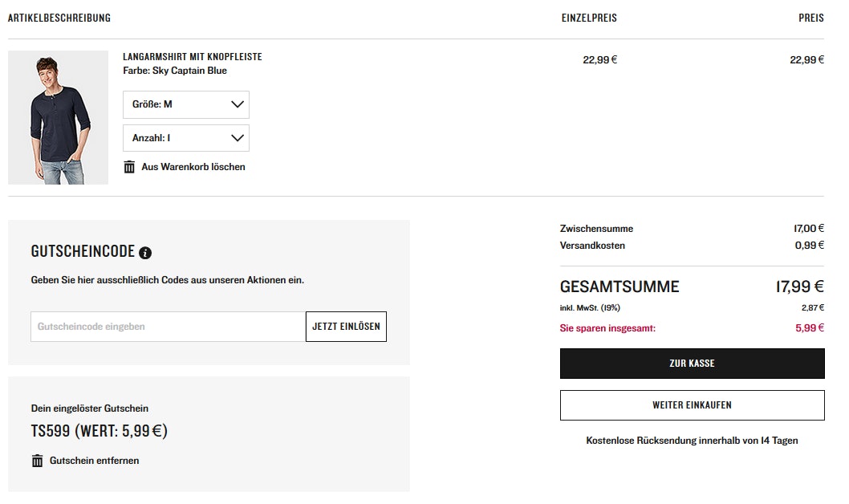
Task: Click the trash icon beside Aus Warenkorb löschen
Action: [129, 167]
